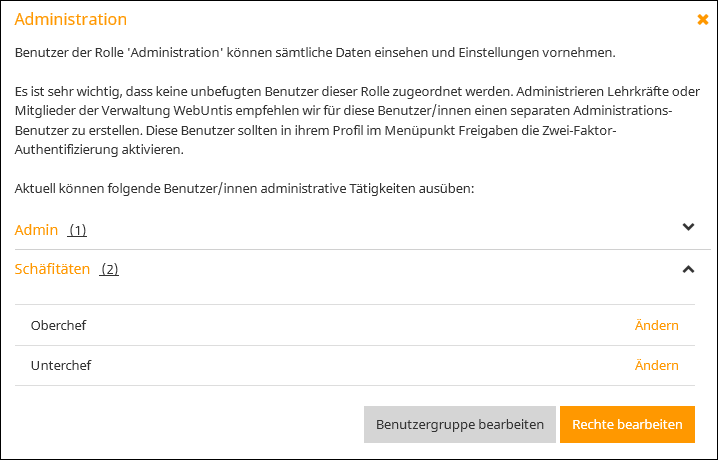Select the Schäfitäten group heading
Viewport: 718px width, 460px height.
(52, 269)
